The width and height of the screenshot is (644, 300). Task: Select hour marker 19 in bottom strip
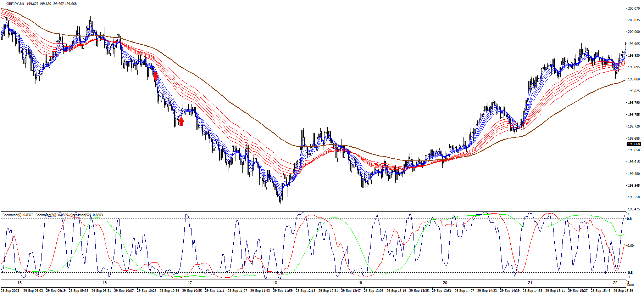360,283
